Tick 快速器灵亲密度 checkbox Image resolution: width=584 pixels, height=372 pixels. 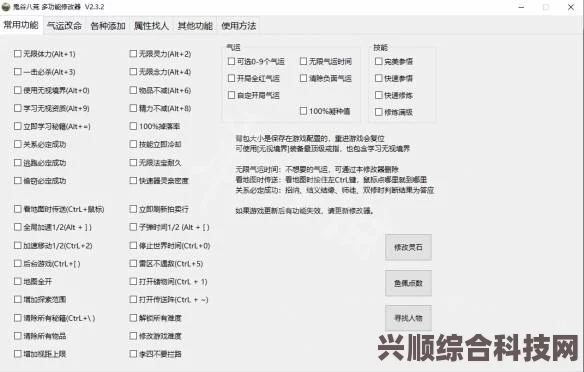(133, 181)
